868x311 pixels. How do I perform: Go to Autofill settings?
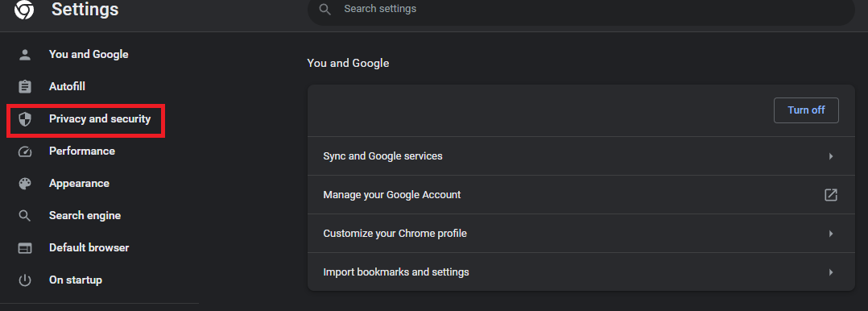click(67, 87)
